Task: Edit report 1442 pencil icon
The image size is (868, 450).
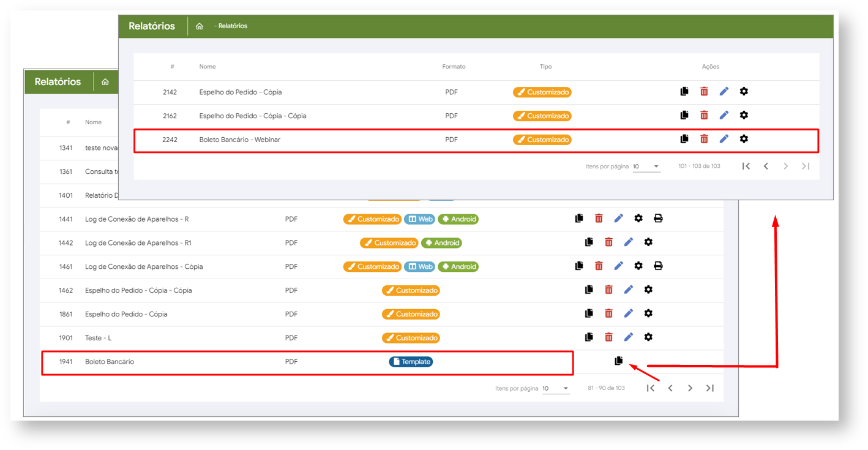Action: pyautogui.click(x=629, y=242)
